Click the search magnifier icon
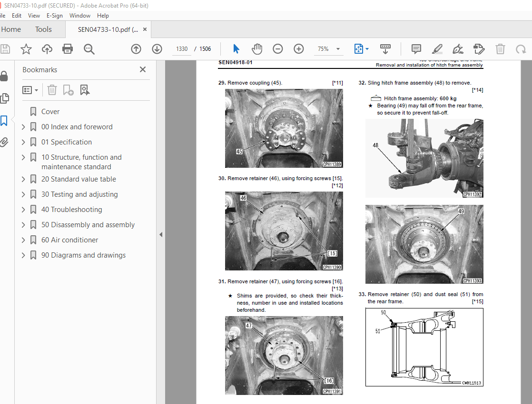The image size is (532, 404). tap(89, 49)
